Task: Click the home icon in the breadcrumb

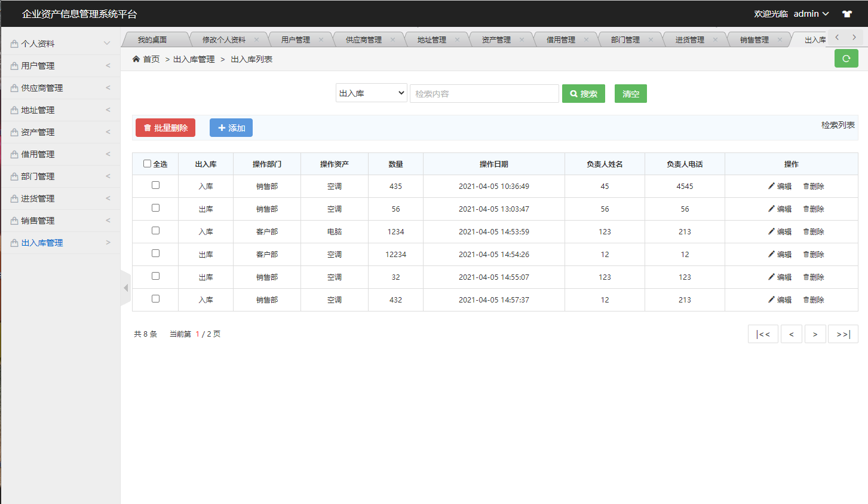Action: 136,59
